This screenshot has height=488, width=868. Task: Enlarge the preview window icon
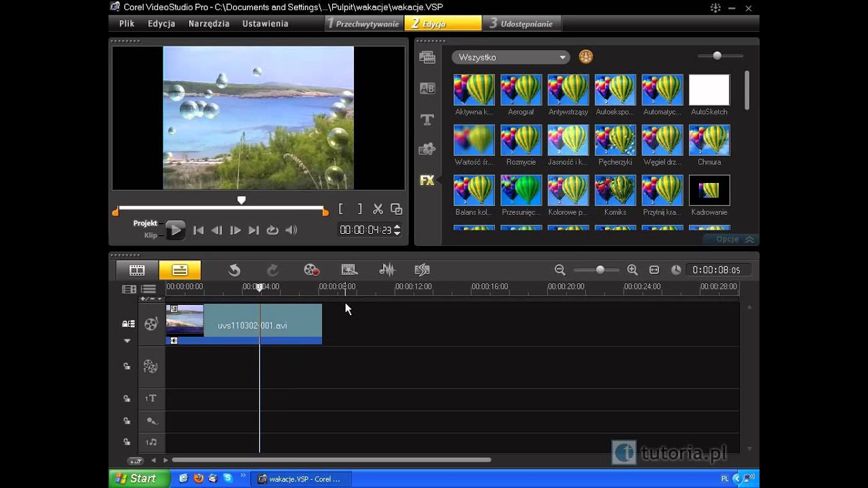click(397, 209)
